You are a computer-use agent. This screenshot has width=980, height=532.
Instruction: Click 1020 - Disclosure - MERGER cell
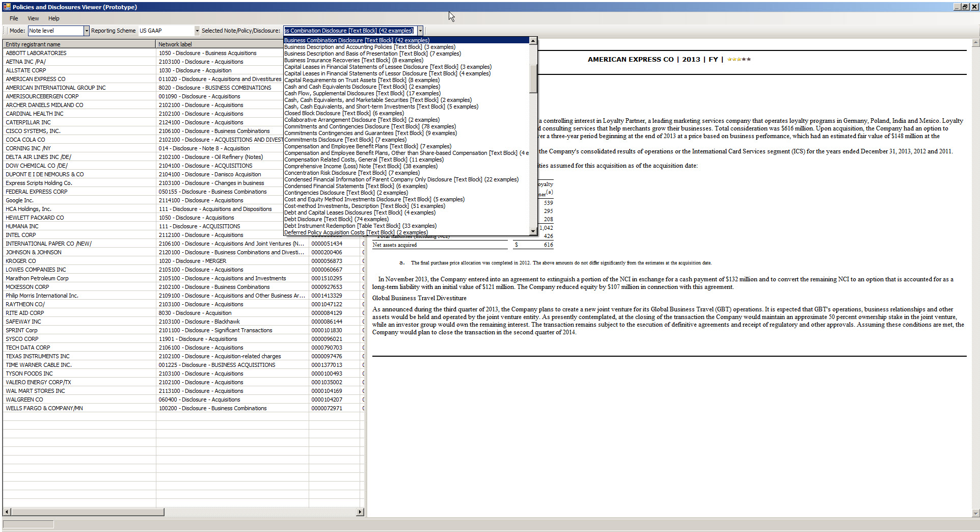click(x=232, y=261)
